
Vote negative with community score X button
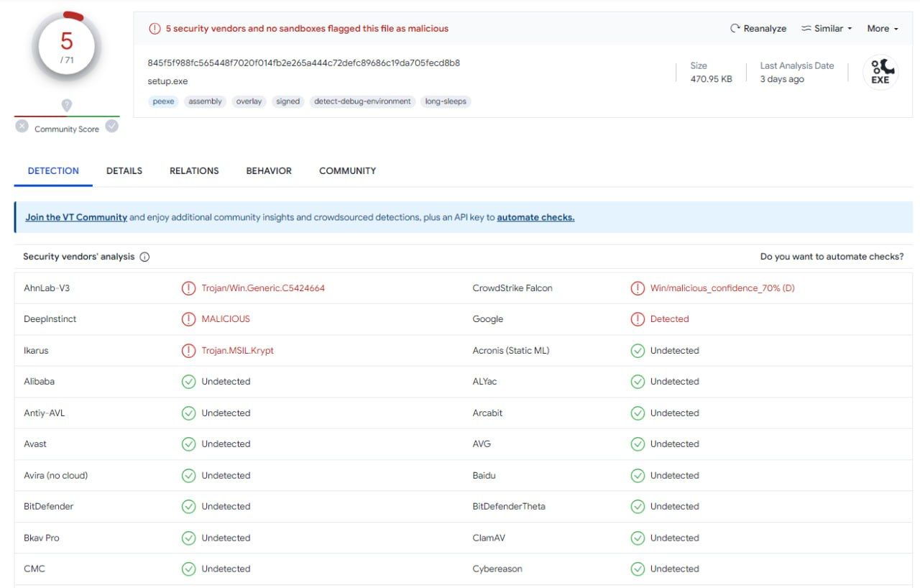(22, 127)
